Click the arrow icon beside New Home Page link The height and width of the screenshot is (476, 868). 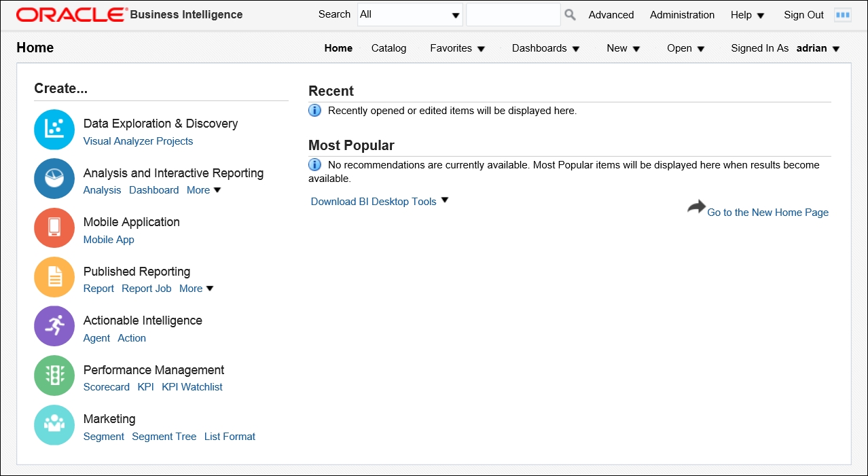[696, 207]
